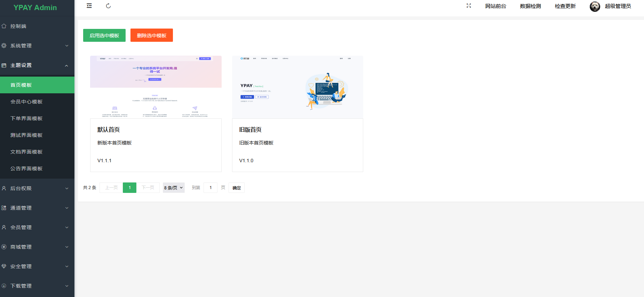Click the theme icon beside 主题设置
The height and width of the screenshot is (297, 644).
[x=4, y=65]
